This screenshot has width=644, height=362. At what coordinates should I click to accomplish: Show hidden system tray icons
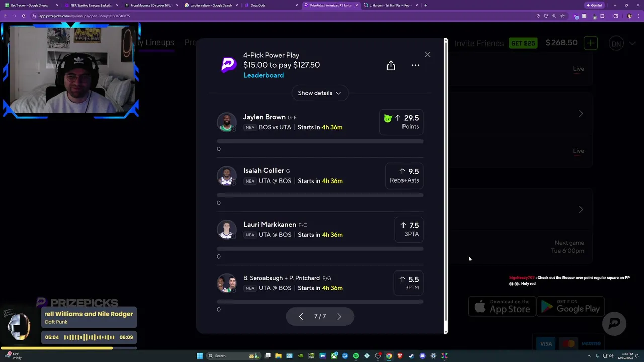590,356
